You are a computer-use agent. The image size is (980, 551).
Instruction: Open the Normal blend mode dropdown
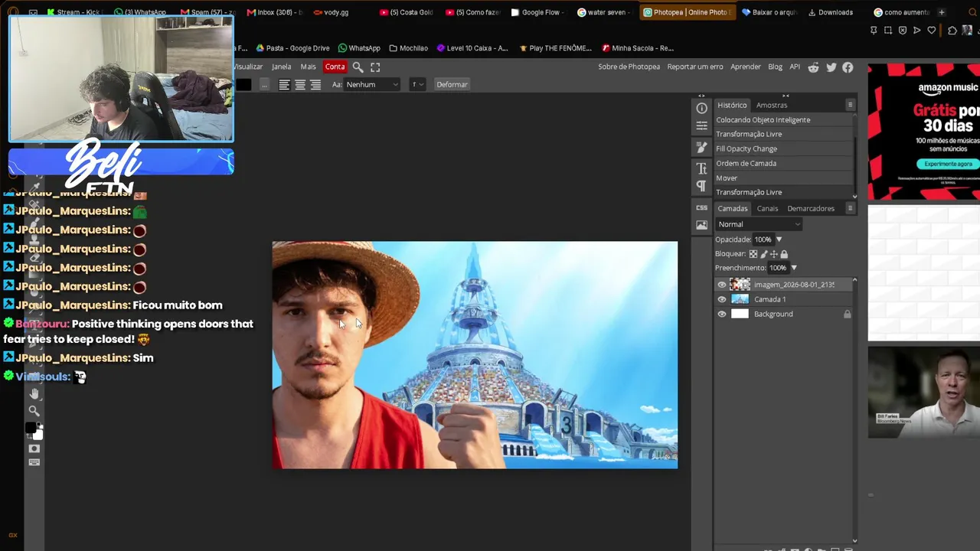(759, 224)
